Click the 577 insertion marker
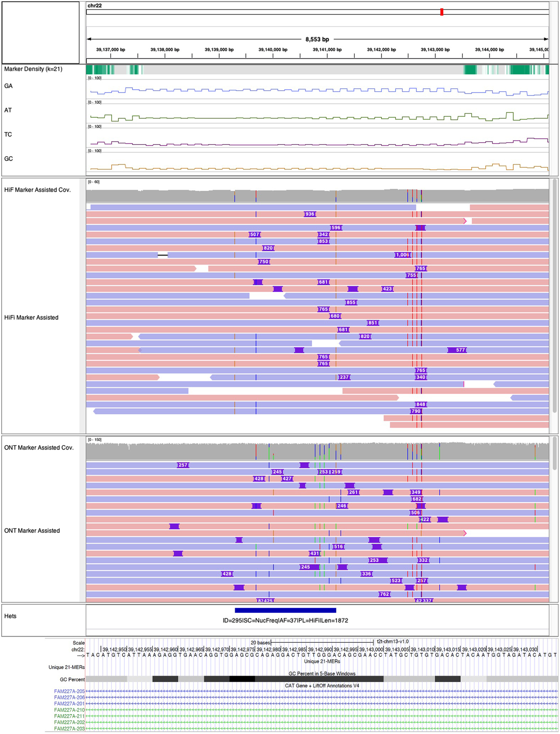This screenshot has height=734, width=560. tap(457, 350)
